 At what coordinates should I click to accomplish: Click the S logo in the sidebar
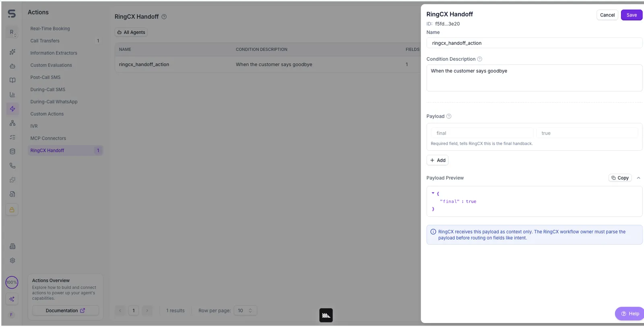click(x=12, y=14)
